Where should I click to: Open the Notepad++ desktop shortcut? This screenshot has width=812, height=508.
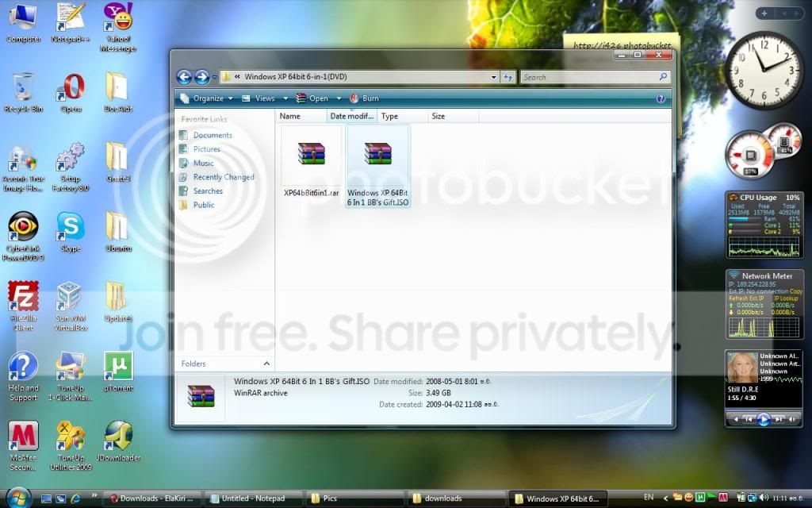point(71,23)
